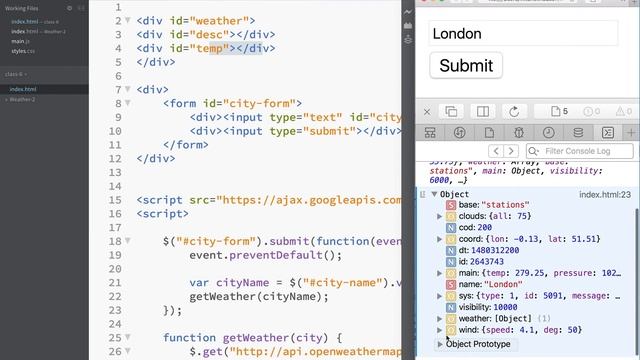This screenshot has width=640, height=360.
Task: Expand the main property row
Action: pyautogui.click(x=440, y=273)
